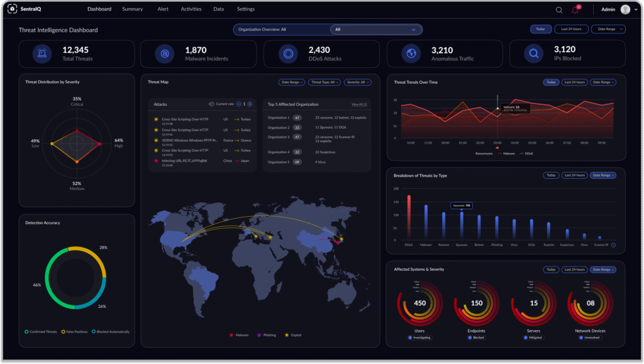The image size is (644, 364).
Task: Click the Anomalous Traffic globe icon
Action: 411,54
